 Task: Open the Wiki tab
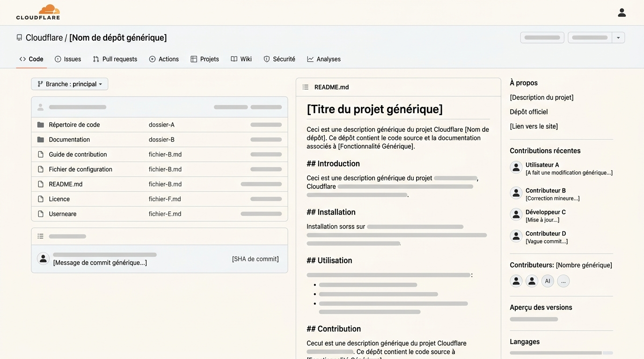[241, 59]
